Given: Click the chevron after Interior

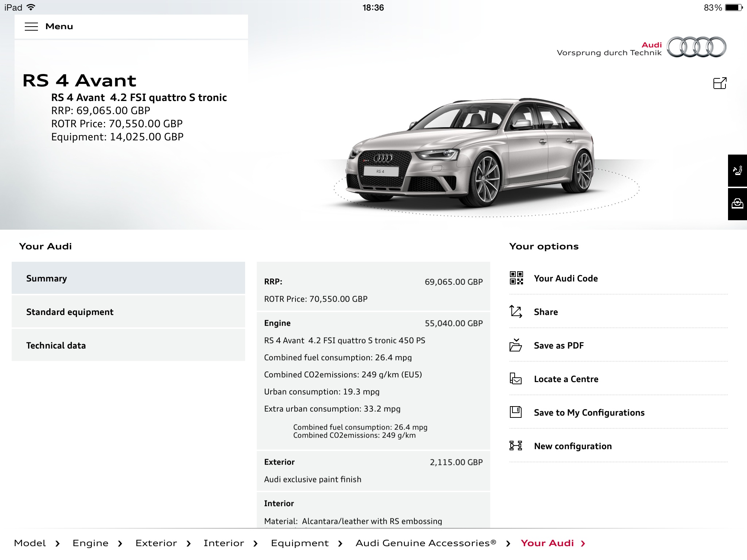Looking at the screenshot, I should click(x=255, y=544).
